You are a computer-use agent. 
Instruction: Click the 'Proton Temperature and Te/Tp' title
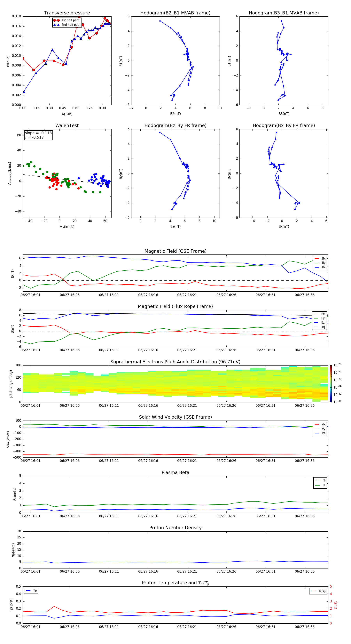(175, 583)
